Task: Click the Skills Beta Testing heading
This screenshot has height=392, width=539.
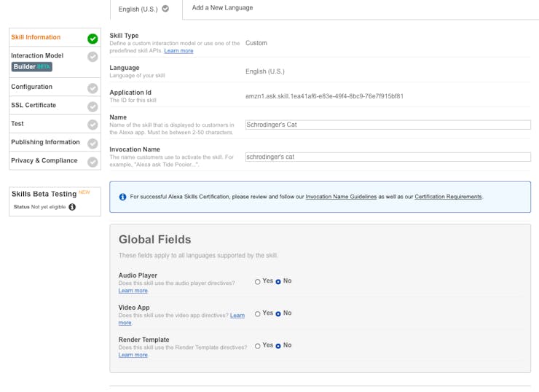Action: point(44,194)
